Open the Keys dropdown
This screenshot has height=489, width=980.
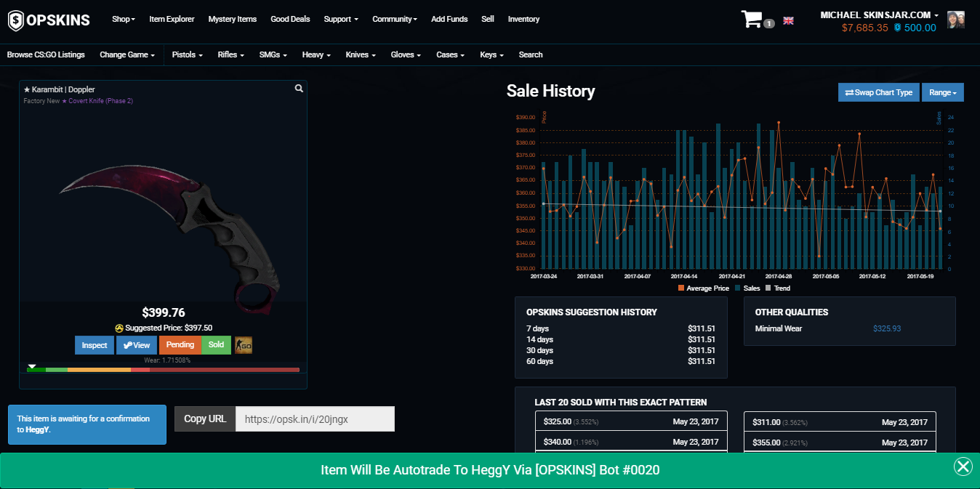(x=492, y=54)
